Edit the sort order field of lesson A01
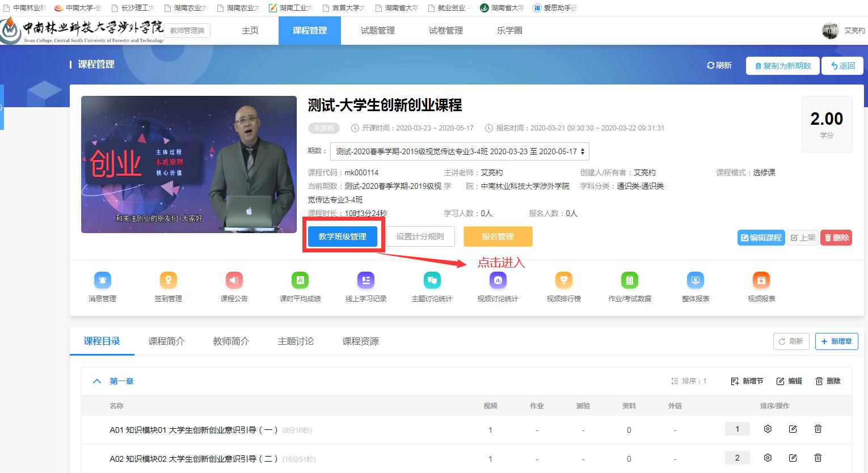Image resolution: width=868 pixels, height=473 pixels. [737, 429]
